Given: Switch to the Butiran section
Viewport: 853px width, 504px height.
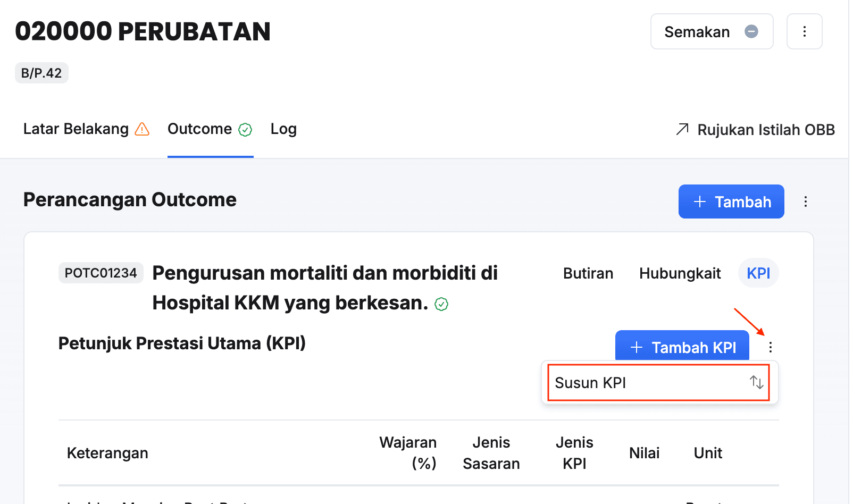Looking at the screenshot, I should point(588,273).
